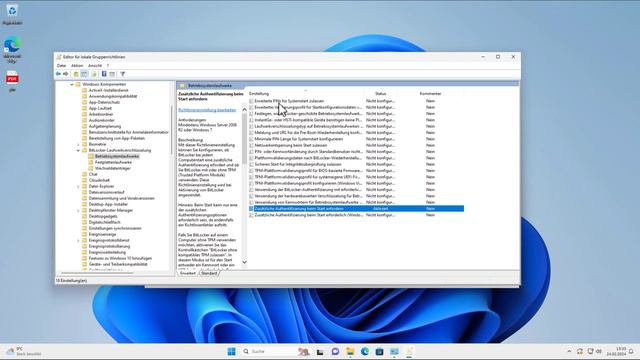Click the Chat folder icon in tree
The height and width of the screenshot is (360, 640).
[85, 174]
